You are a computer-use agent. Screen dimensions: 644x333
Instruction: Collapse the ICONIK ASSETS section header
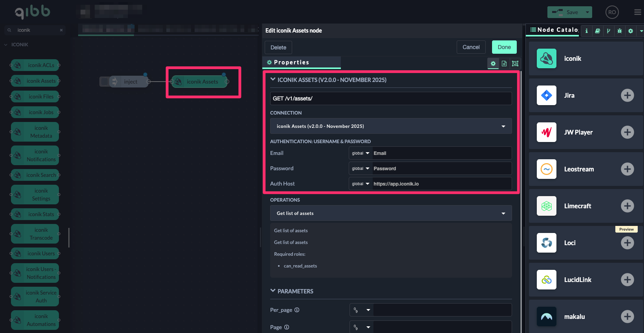click(x=328, y=80)
